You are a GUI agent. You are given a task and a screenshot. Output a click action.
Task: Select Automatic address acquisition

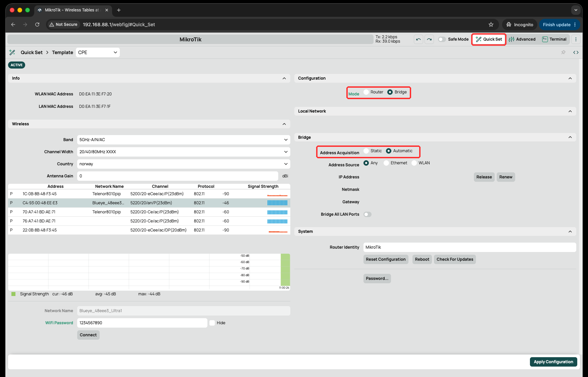389,151
